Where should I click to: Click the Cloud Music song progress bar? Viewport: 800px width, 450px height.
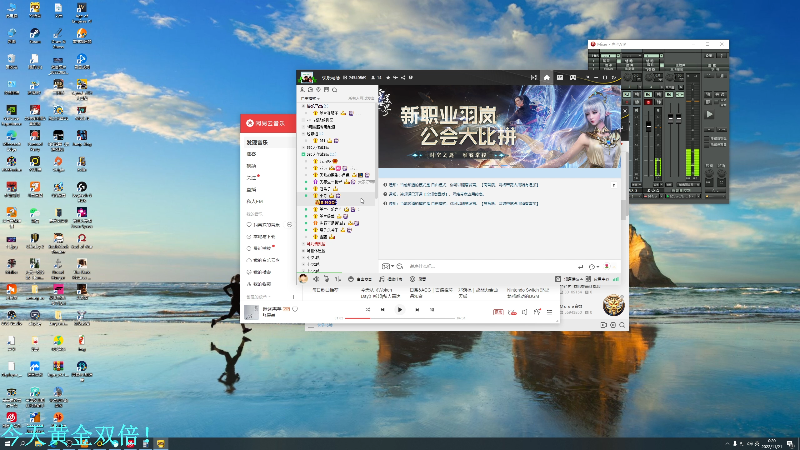(x=400, y=318)
